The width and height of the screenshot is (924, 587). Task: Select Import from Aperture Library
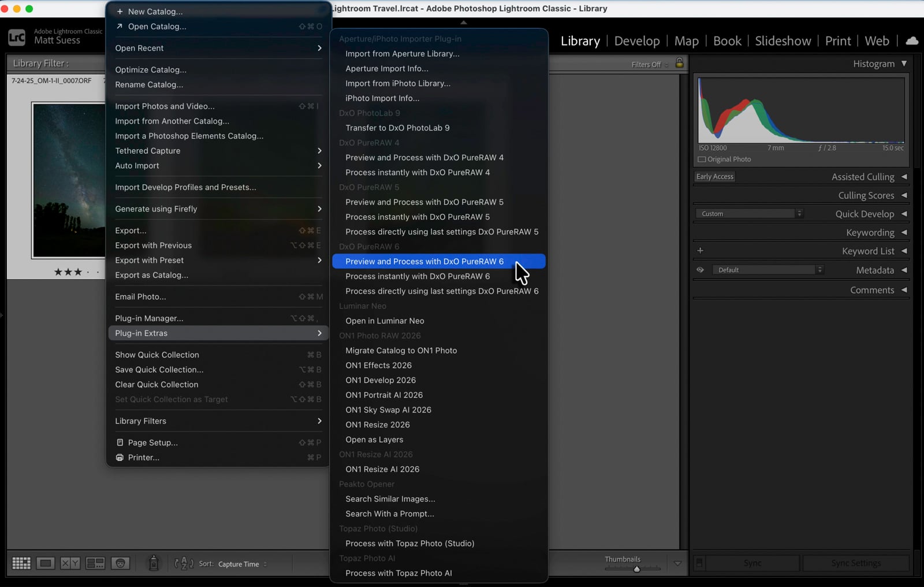[x=439, y=54]
